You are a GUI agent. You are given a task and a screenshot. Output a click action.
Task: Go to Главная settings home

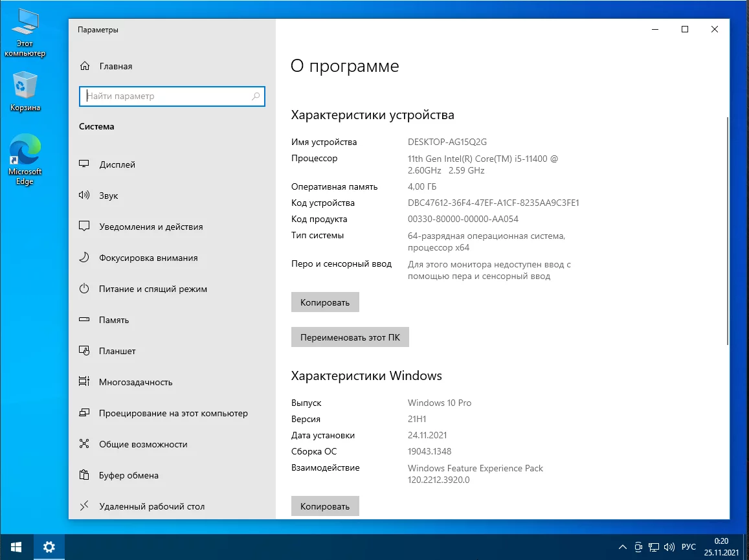pos(116,66)
